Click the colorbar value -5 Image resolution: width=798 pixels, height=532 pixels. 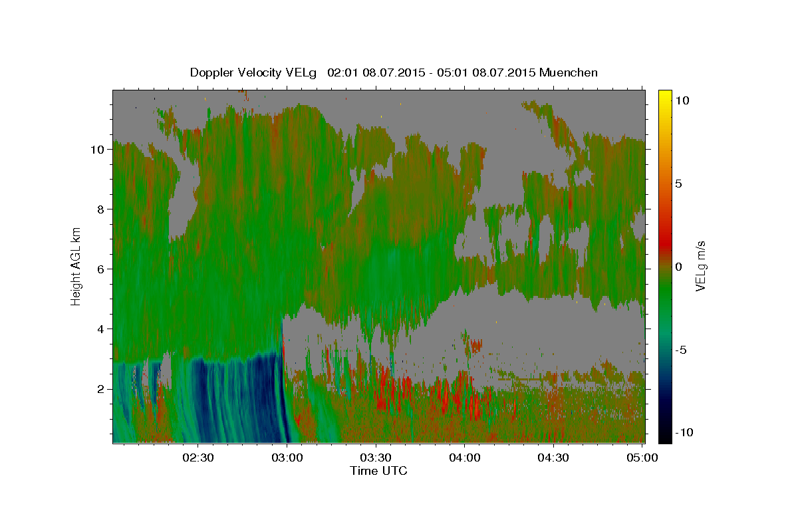(x=680, y=350)
